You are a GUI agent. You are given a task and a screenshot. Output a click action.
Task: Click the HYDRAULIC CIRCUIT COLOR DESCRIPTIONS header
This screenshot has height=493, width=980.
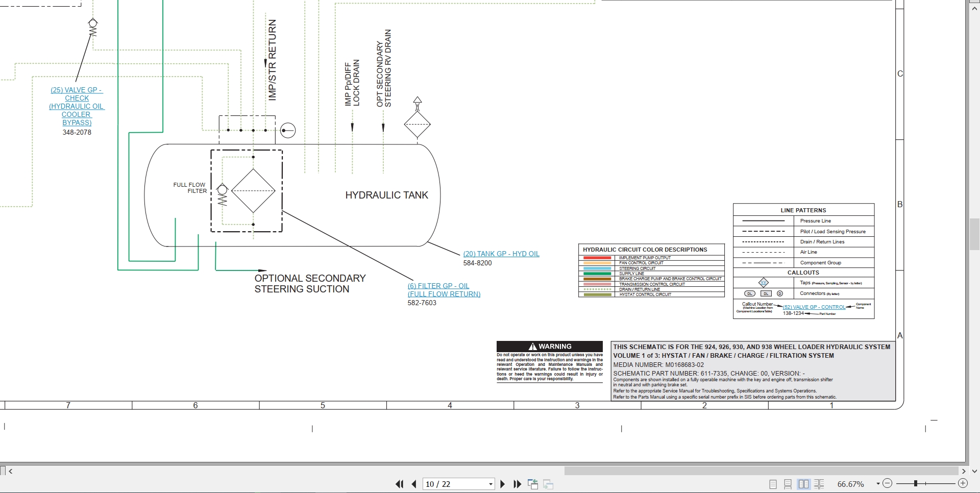[x=645, y=250]
